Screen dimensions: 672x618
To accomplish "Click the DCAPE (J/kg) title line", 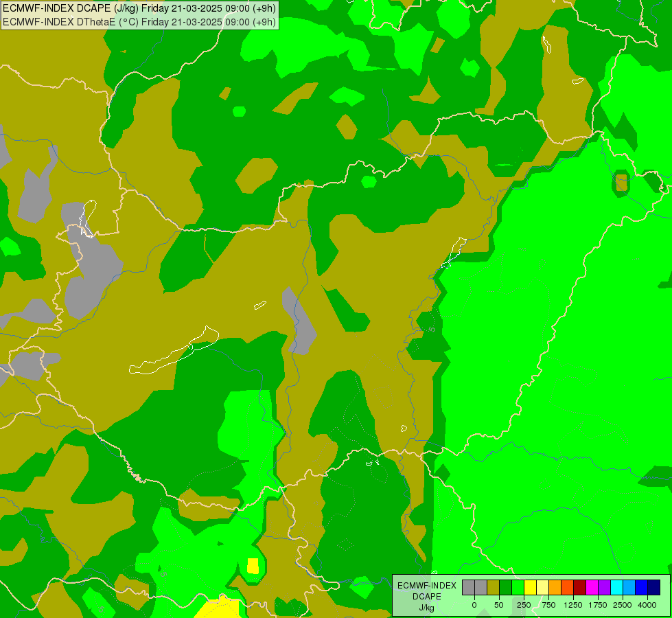I will (139, 8).
